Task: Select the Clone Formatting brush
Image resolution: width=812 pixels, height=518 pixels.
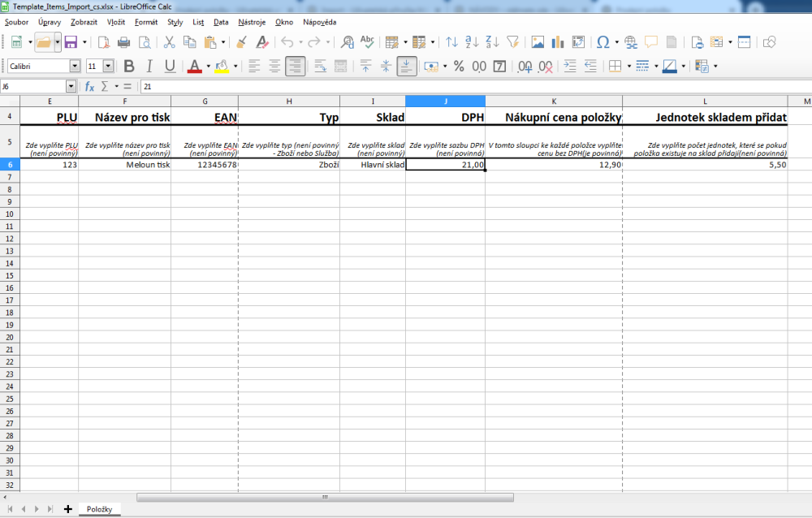Action: click(241, 42)
